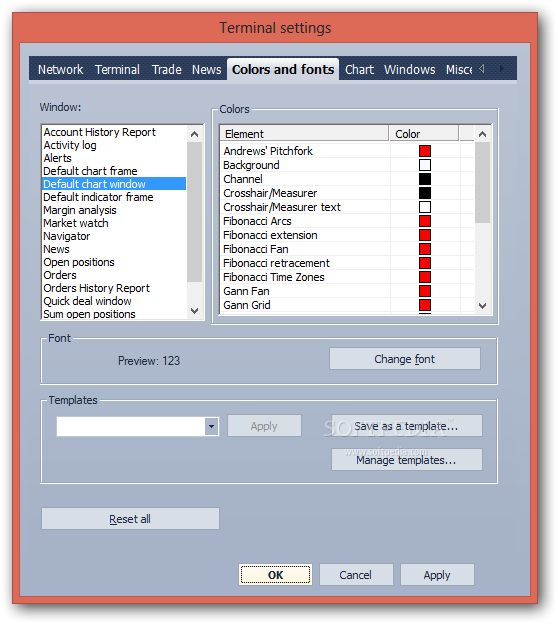This screenshot has width=558, height=624.
Task: Choose Market watch in Window list
Action: (x=114, y=223)
